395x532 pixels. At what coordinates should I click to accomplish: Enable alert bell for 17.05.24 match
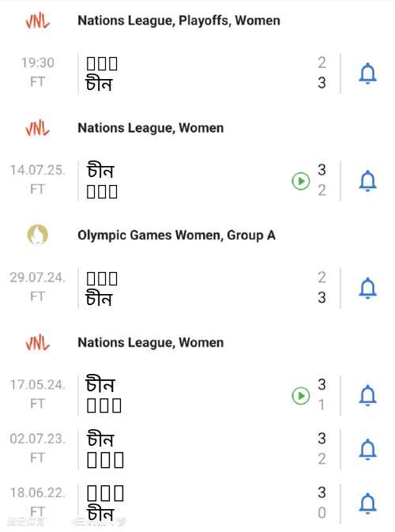(x=367, y=395)
